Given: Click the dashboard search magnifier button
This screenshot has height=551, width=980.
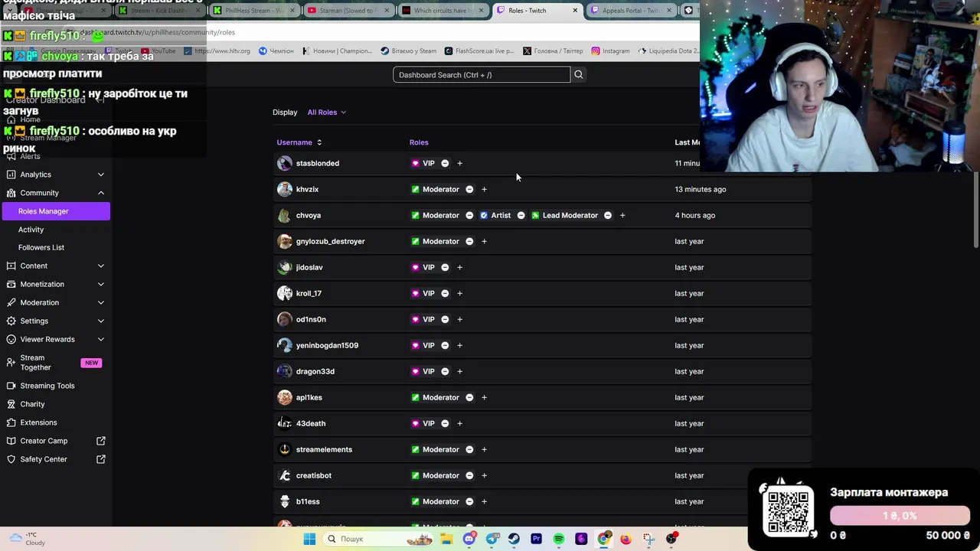Looking at the screenshot, I should (579, 74).
